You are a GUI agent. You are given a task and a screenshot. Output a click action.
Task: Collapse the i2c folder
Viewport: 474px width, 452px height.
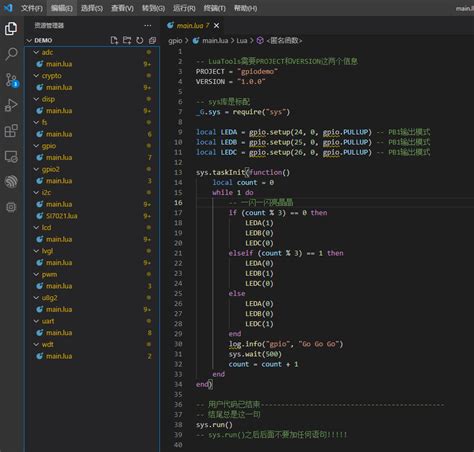(36, 192)
